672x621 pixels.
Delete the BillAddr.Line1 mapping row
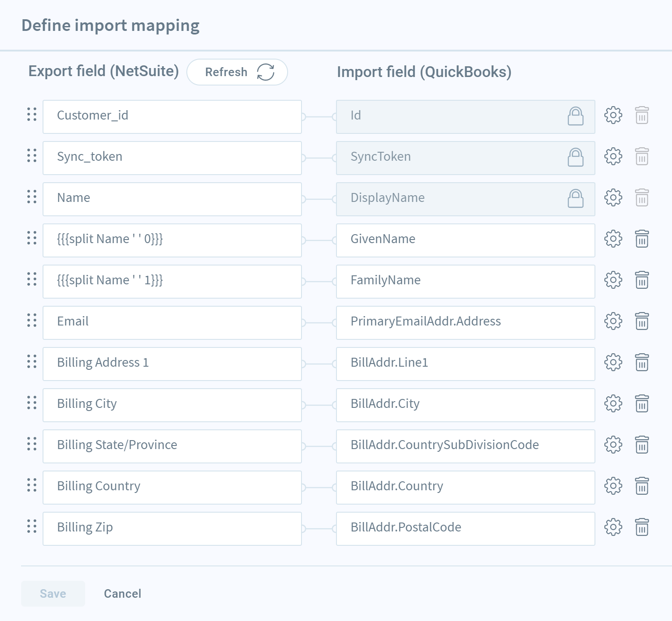642,363
